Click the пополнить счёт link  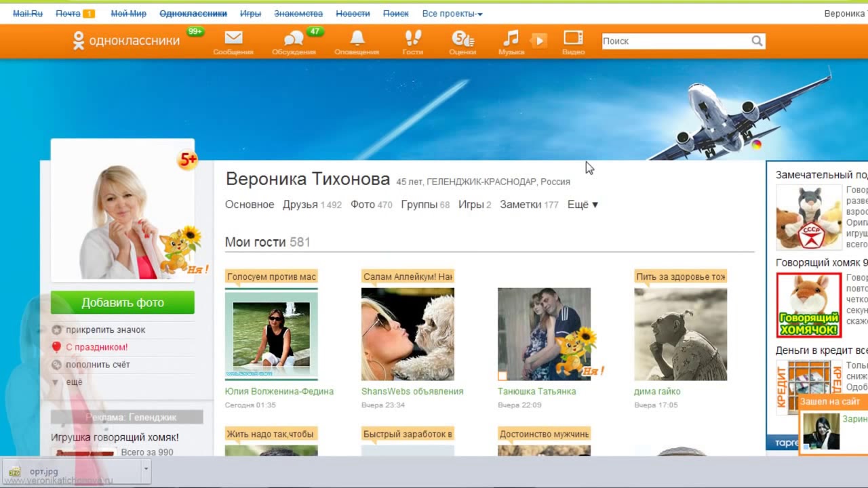98,365
